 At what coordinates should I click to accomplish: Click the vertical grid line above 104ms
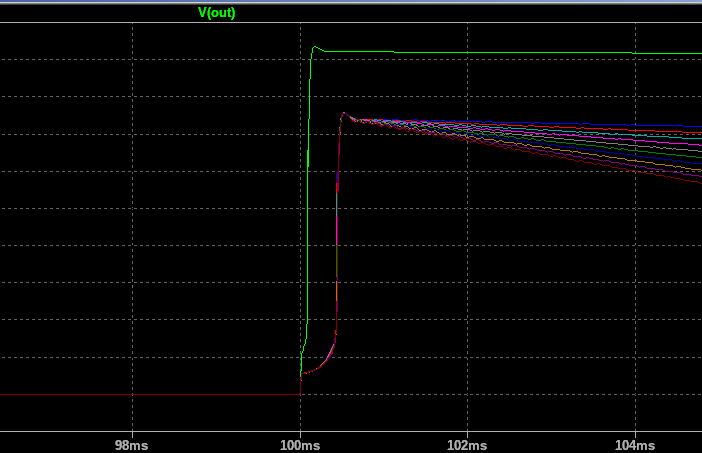(x=634, y=300)
